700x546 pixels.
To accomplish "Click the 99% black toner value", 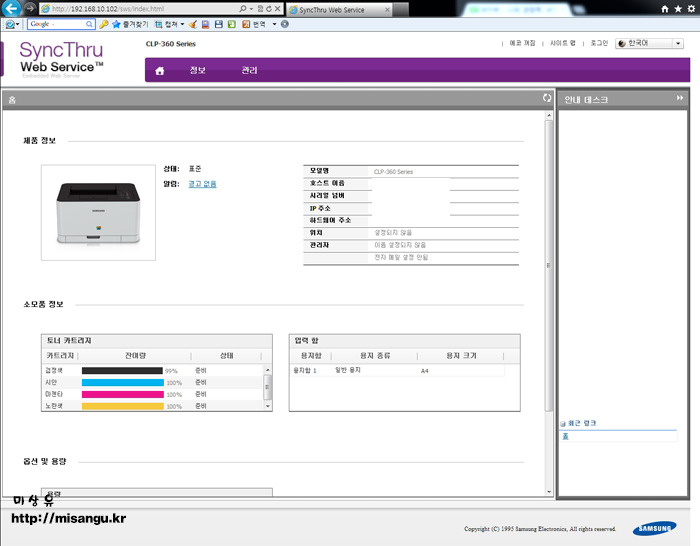I will pyautogui.click(x=171, y=371).
